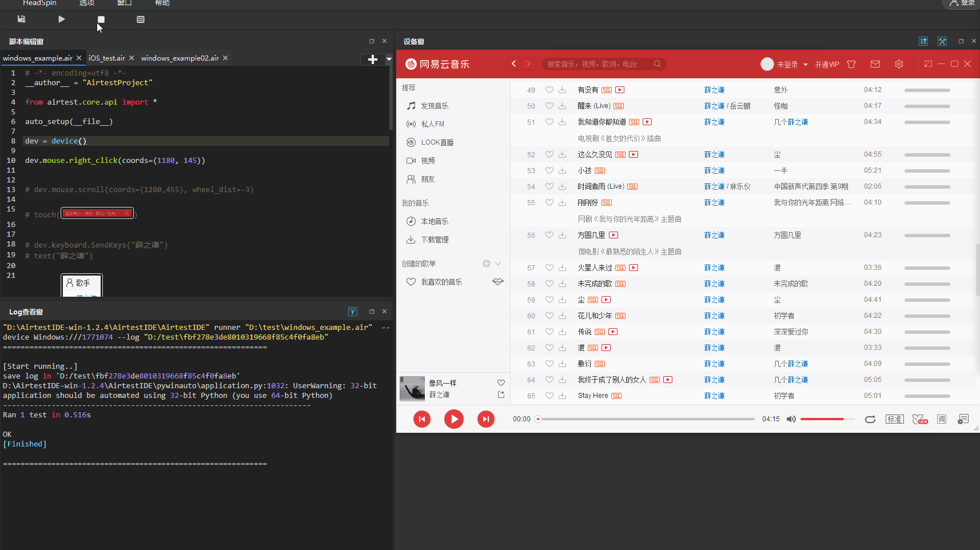Screen dimensions: 980x550
Task: Skip to the next track
Action: tap(486, 419)
